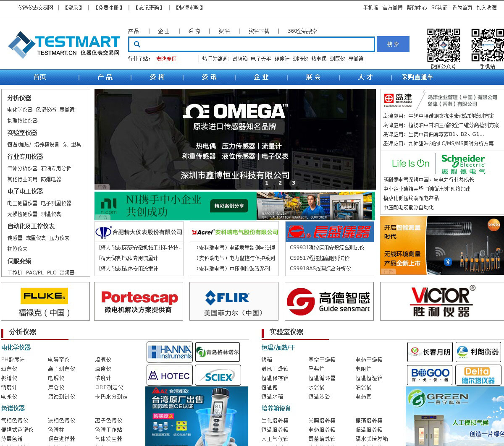Select the 360全站搜索 search tab
The height and width of the screenshot is (446, 504).
point(302,31)
